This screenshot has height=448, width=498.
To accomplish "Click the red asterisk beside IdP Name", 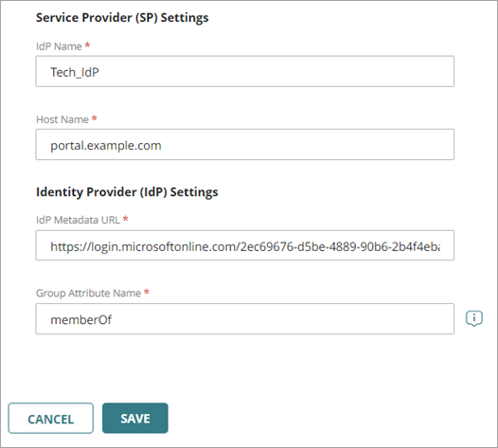I will (x=87, y=45).
